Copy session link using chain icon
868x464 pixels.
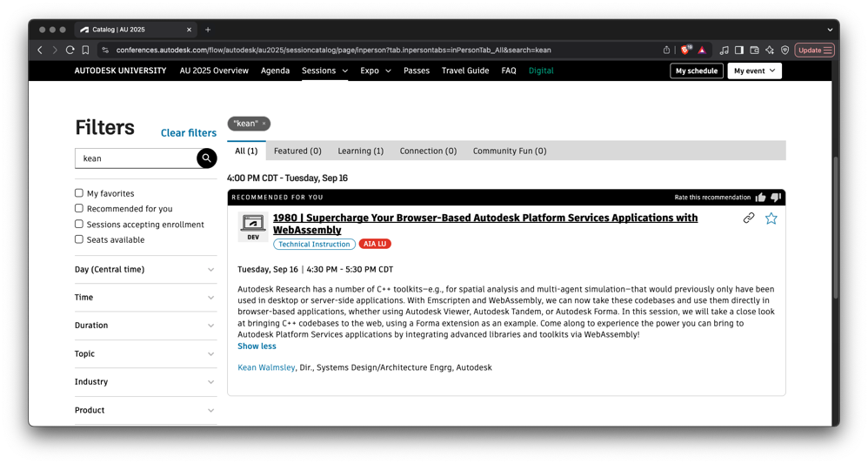(748, 219)
